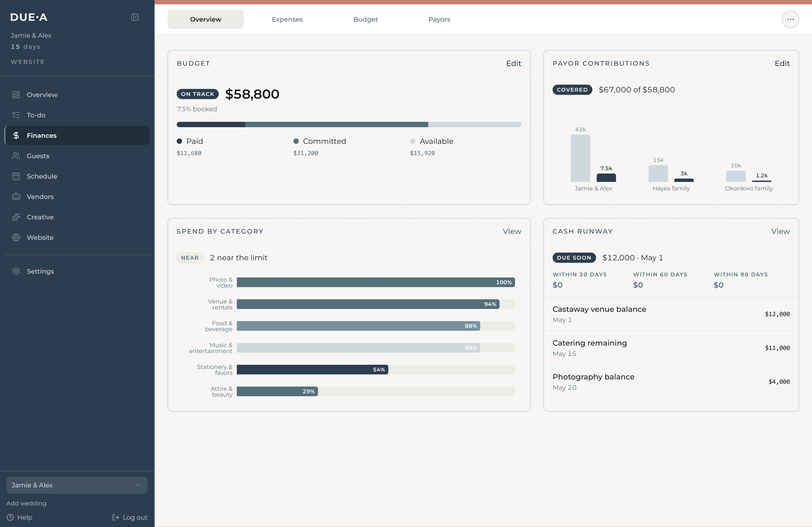Switch to the Budget tab
Screen dimensions: 812x527
pos(365,19)
